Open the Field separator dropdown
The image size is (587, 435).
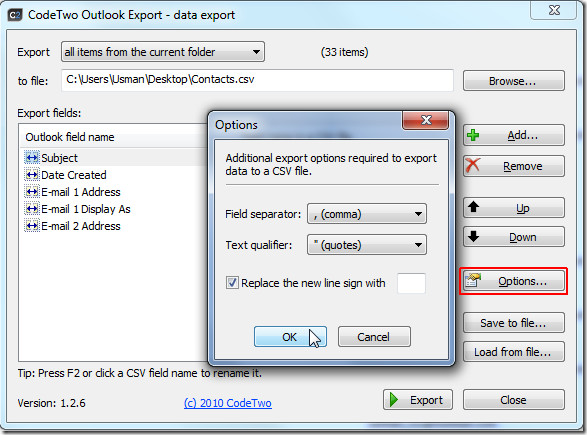(367, 214)
